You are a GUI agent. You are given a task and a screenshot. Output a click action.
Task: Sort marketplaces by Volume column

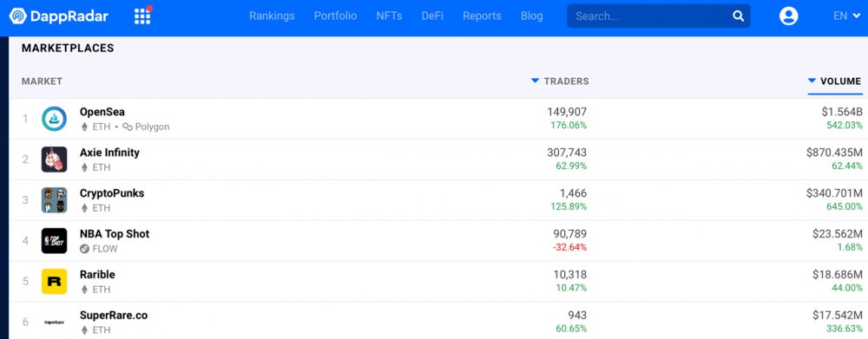[834, 81]
